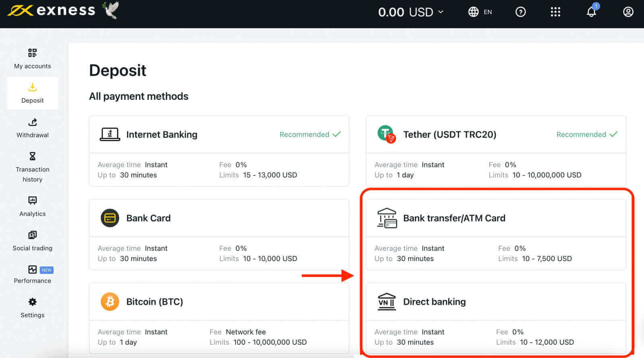Image resolution: width=644 pixels, height=358 pixels.
Task: Open Analytics in the sidebar
Action: click(x=33, y=206)
